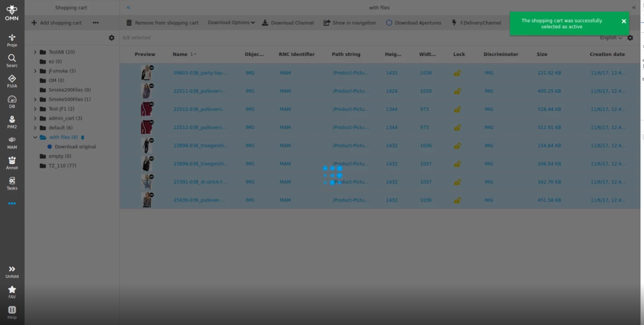Viewport: 644px width, 325px height.
Task: Click Remove from shopping cart button
Action: (162, 23)
